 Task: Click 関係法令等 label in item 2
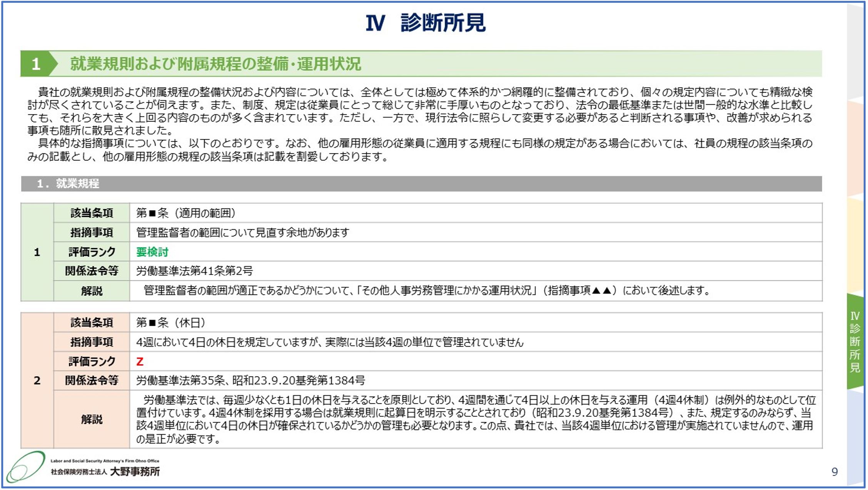[92, 380]
